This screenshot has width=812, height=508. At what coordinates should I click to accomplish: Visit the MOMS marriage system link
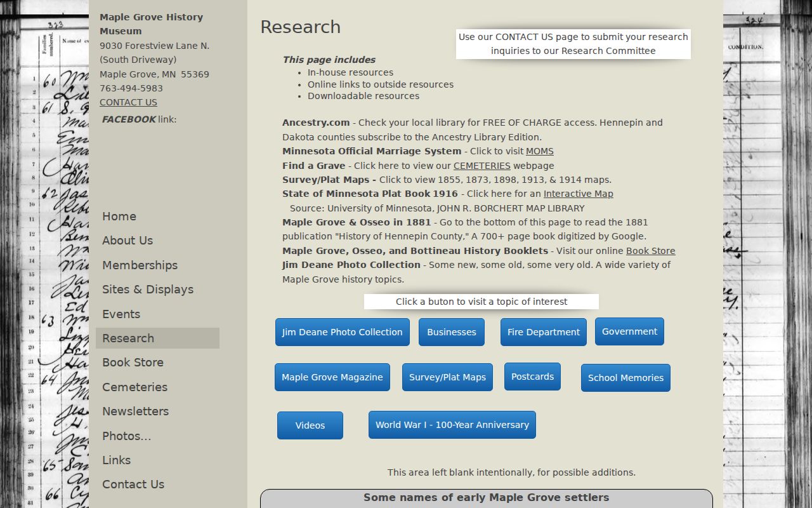tap(540, 151)
